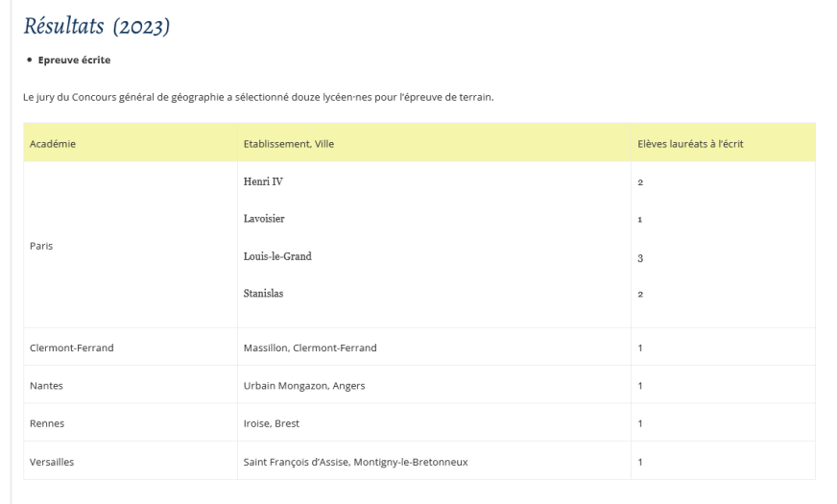Click the Résultats (2023) heading
Screen dimensions: 837x504
pos(97,26)
